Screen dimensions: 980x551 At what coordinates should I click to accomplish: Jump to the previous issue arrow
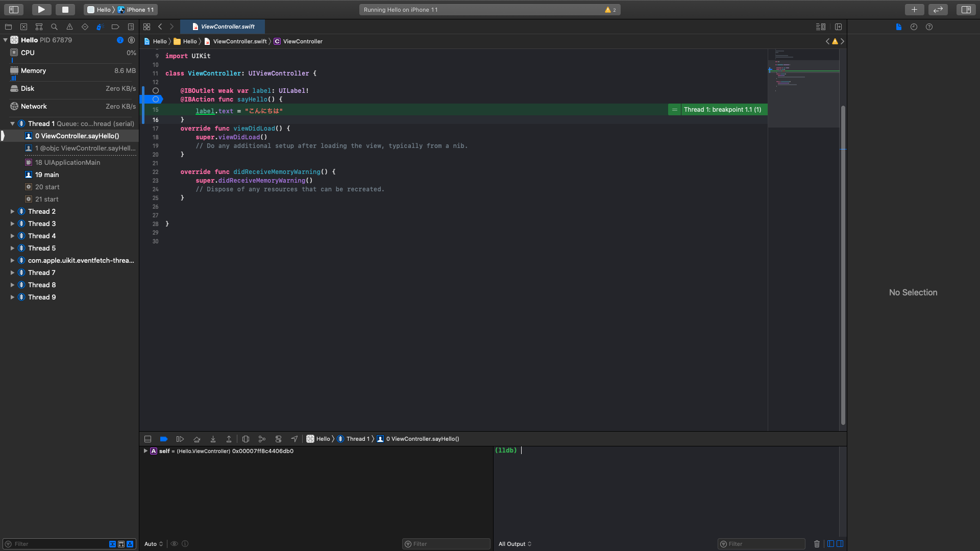[x=827, y=41]
